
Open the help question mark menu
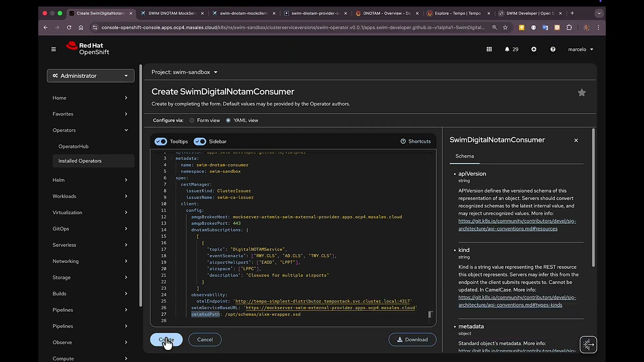tap(553, 49)
